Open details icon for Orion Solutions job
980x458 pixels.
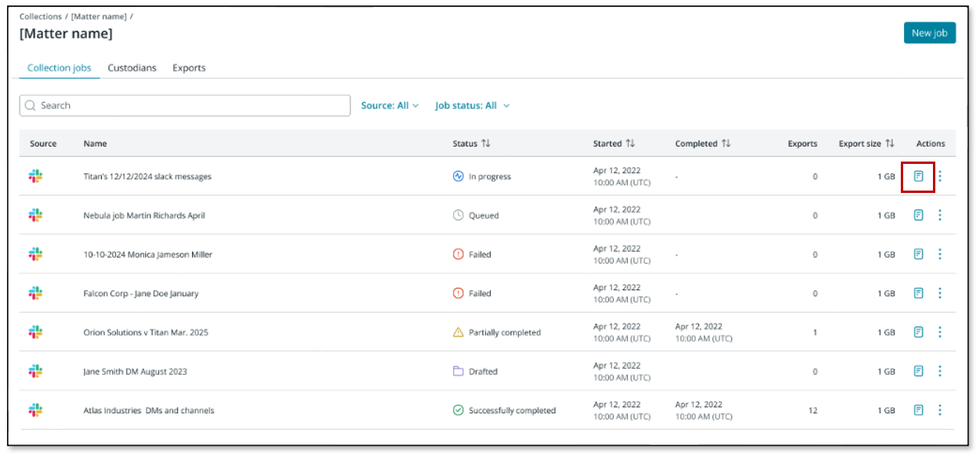click(918, 333)
